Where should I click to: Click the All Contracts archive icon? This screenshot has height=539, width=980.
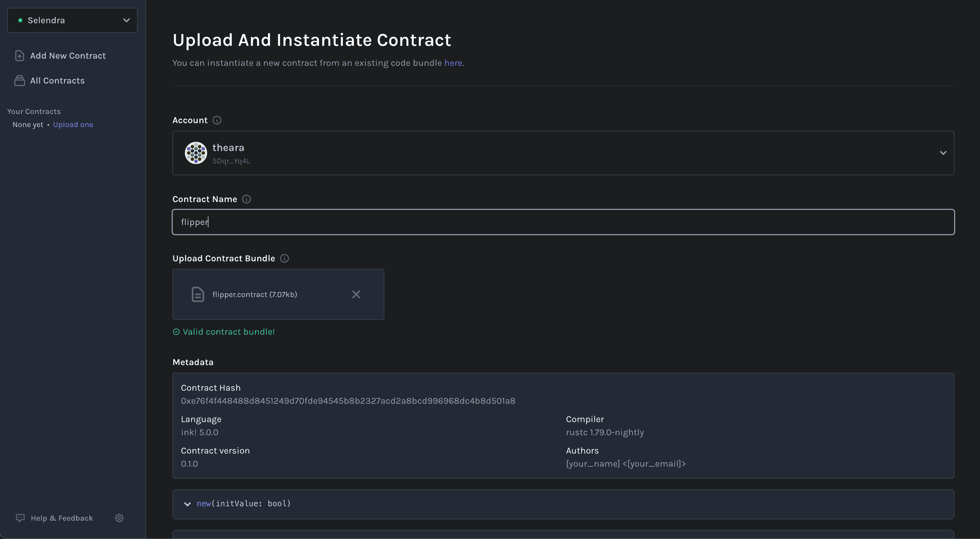click(20, 80)
